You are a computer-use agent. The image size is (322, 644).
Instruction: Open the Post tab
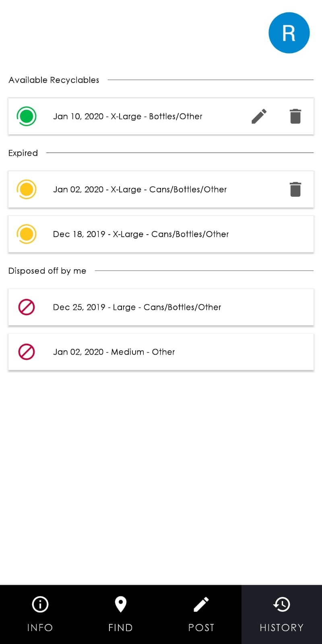coord(201,614)
